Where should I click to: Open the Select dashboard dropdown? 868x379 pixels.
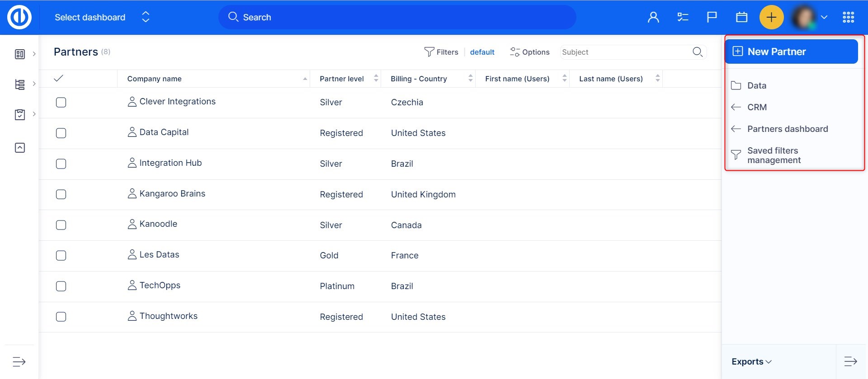[x=102, y=17]
